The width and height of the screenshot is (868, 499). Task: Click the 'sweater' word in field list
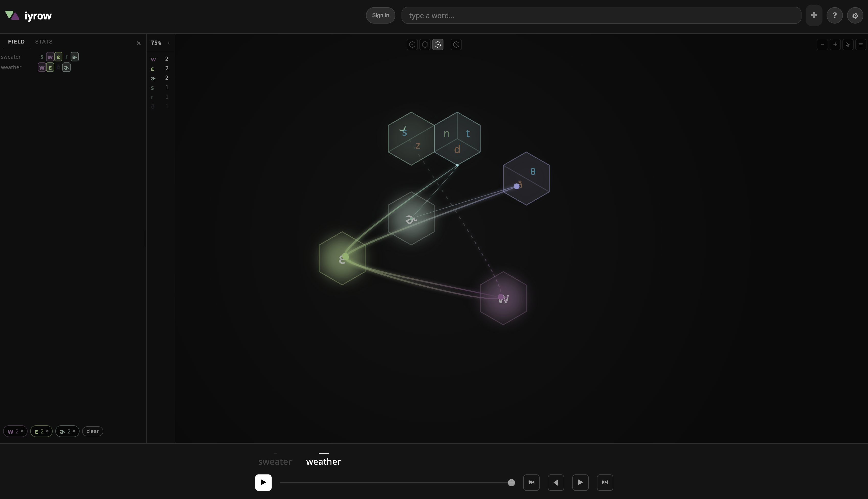11,57
